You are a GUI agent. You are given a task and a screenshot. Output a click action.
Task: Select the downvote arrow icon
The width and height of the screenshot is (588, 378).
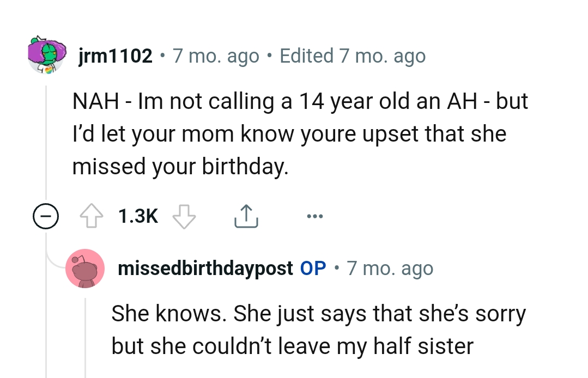pos(184,215)
